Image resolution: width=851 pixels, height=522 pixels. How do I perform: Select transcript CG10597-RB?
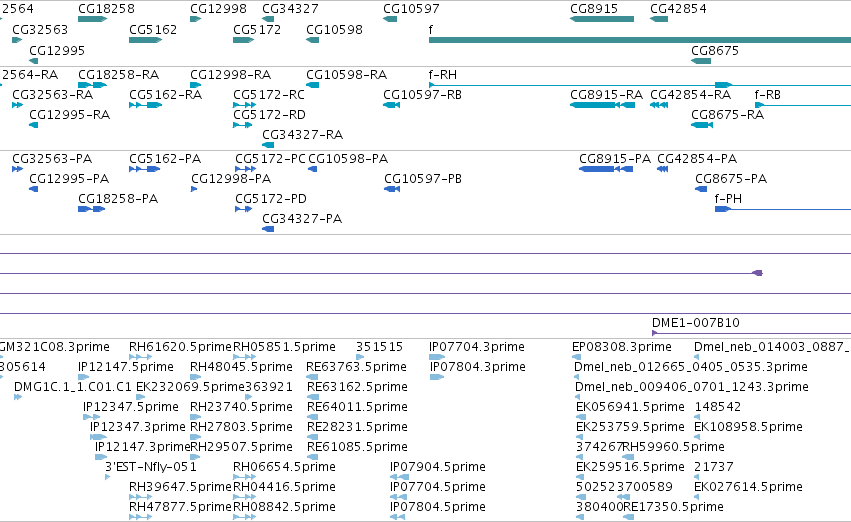[422, 95]
